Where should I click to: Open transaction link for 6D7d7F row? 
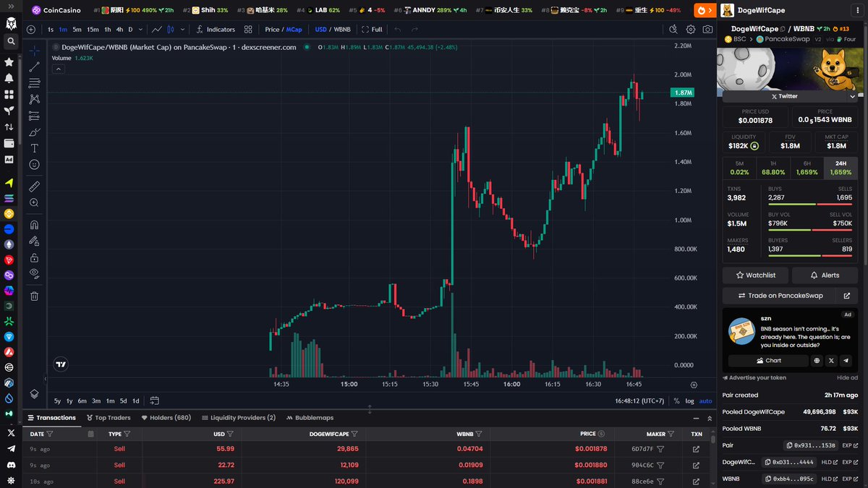pos(696,449)
